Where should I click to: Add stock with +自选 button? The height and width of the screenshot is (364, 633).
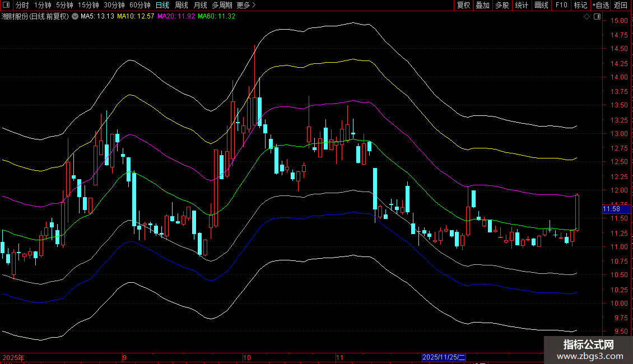601,5
